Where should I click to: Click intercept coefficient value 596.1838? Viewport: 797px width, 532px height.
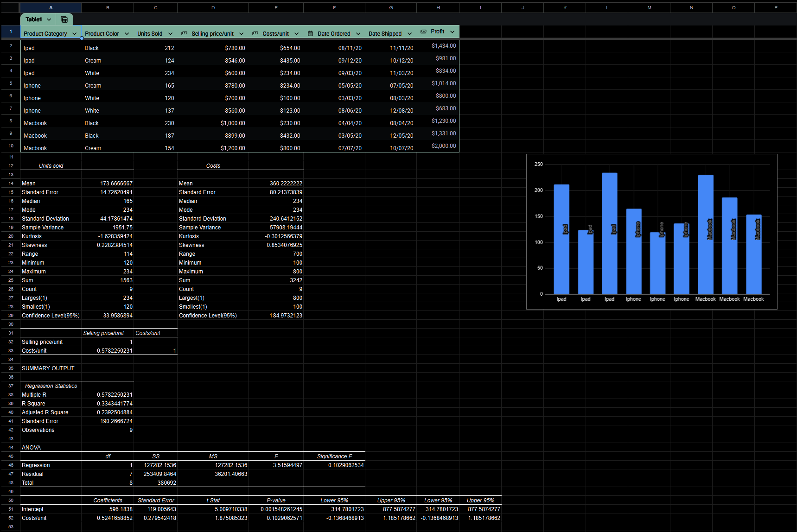(x=121, y=509)
